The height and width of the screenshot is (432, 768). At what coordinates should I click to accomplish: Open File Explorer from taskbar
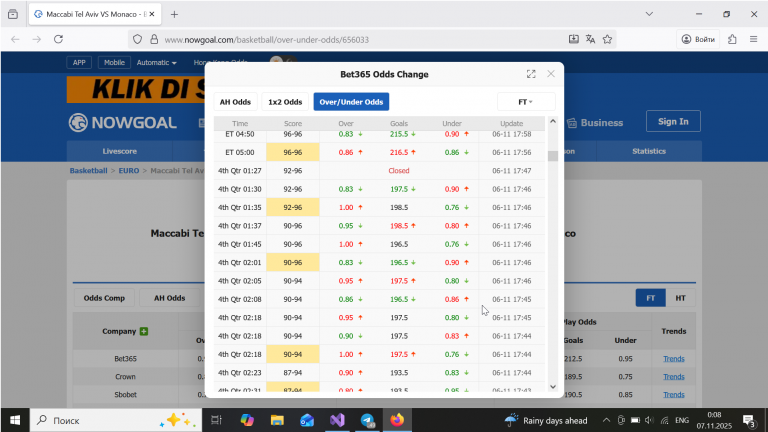[277, 420]
